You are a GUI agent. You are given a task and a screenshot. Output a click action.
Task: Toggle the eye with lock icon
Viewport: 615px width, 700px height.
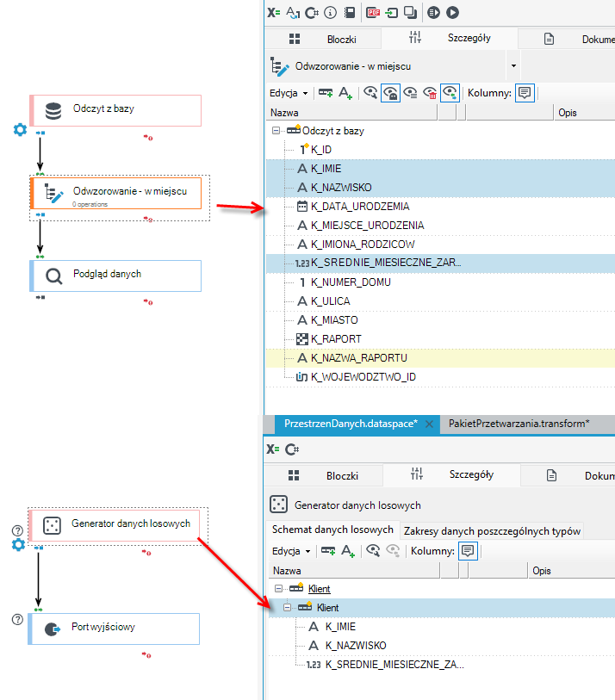[390, 93]
